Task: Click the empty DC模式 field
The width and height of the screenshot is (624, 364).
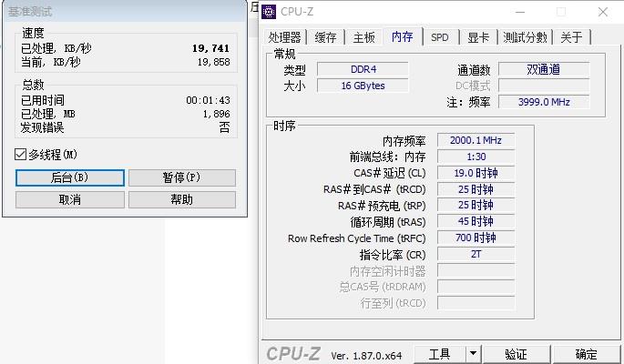Action: pos(544,86)
